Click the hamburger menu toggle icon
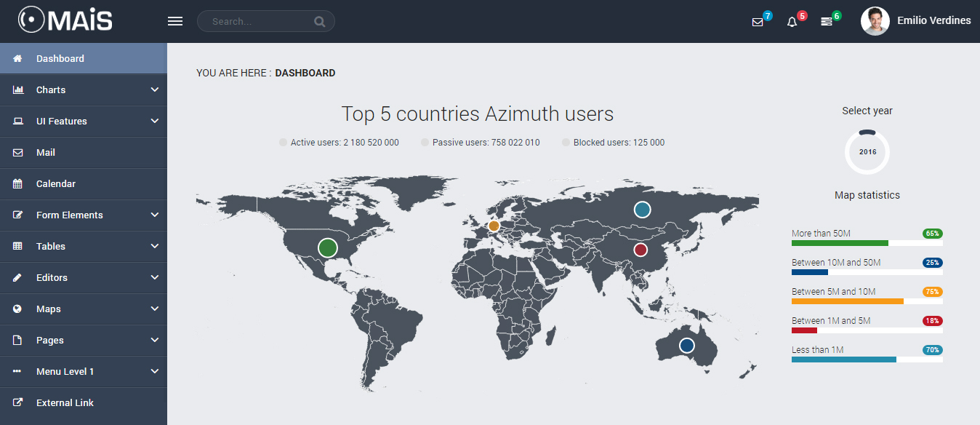Viewport: 980px width, 425px height. point(174,21)
